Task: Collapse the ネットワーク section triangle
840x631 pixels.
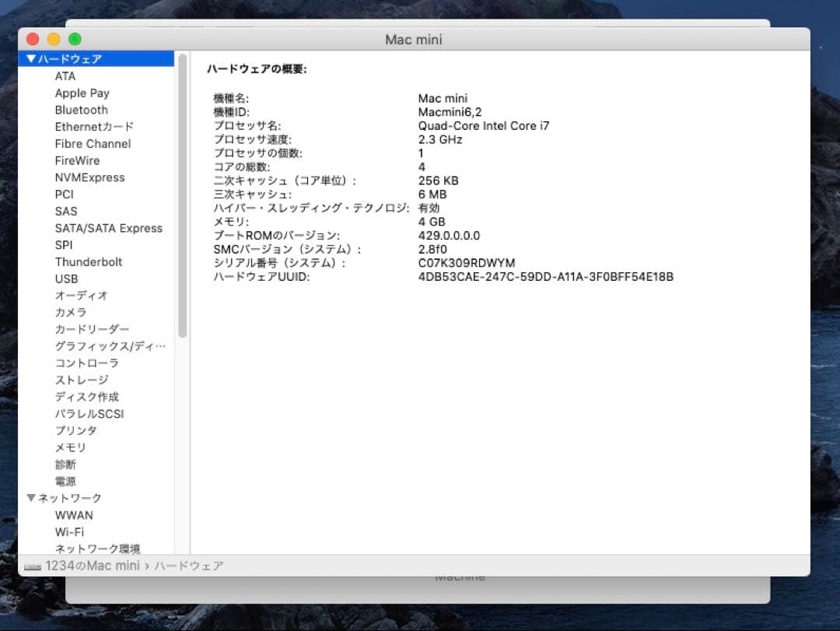Action: pyautogui.click(x=31, y=498)
